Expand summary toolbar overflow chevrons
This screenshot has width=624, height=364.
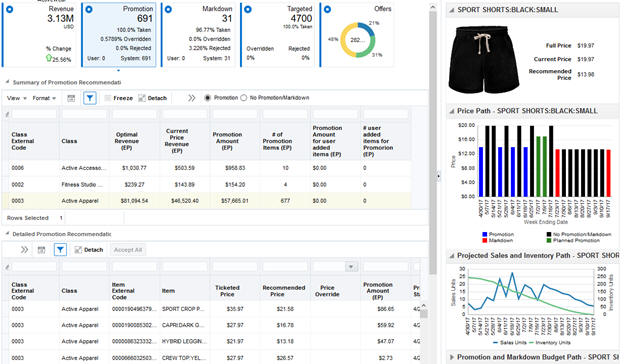pyautogui.click(x=192, y=98)
